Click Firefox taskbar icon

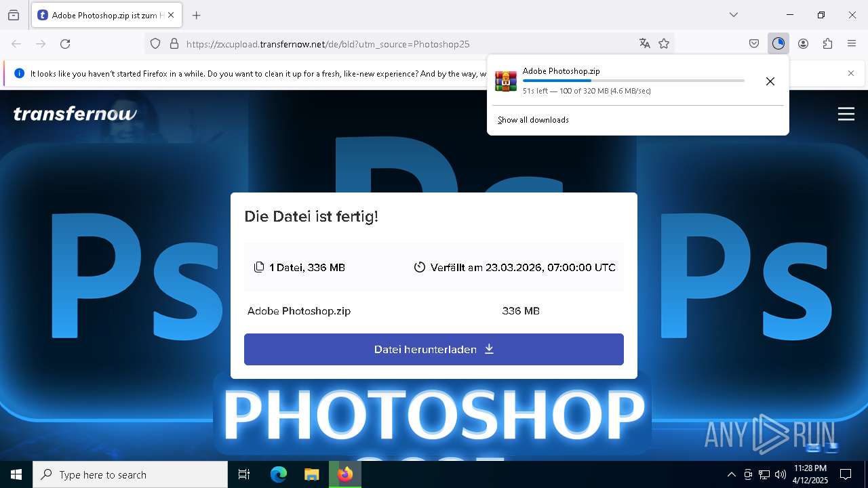(x=345, y=474)
